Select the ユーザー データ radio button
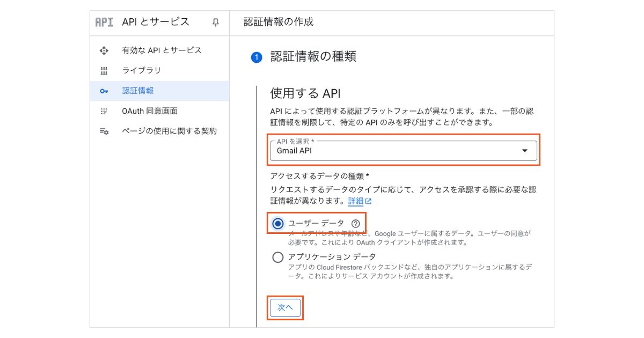The height and width of the screenshot is (338, 644). [x=278, y=224]
